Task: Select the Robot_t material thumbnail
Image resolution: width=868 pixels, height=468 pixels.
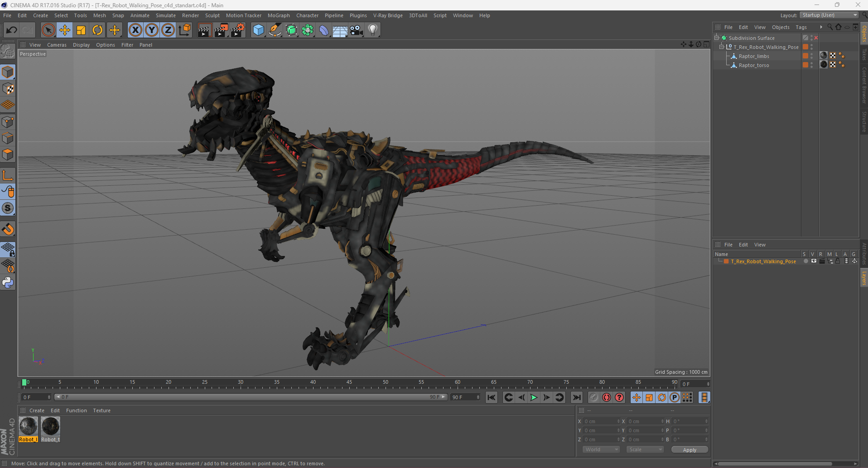Action: pyautogui.click(x=50, y=429)
